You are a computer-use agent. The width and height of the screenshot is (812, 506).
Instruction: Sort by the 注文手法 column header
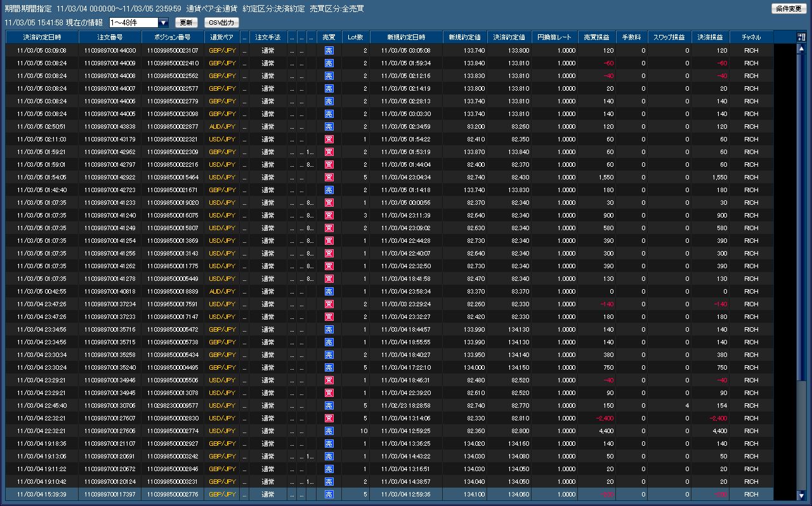pyautogui.click(x=268, y=37)
